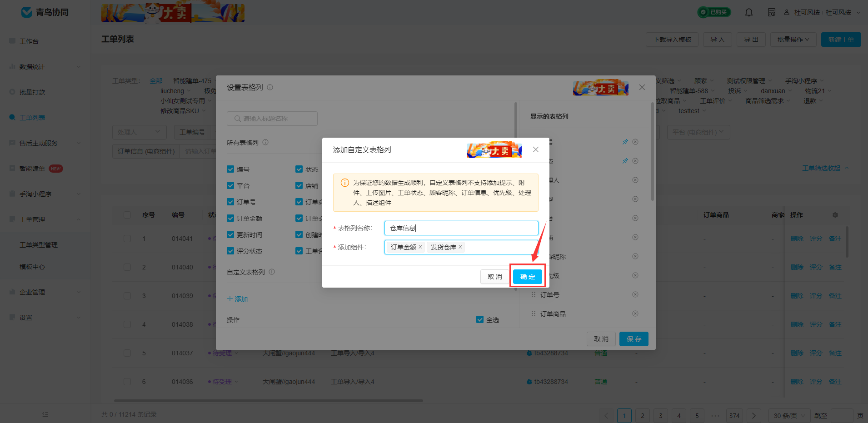Select the checkbox for row 014037
Image resolution: width=868 pixels, height=423 pixels.
127,353
